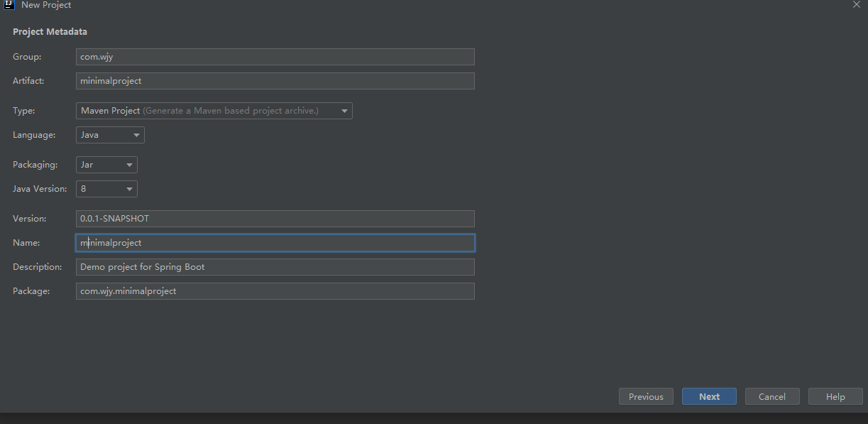Click the IntelliJ IDEA logo icon
This screenshot has width=868, height=424.
[x=9, y=4]
